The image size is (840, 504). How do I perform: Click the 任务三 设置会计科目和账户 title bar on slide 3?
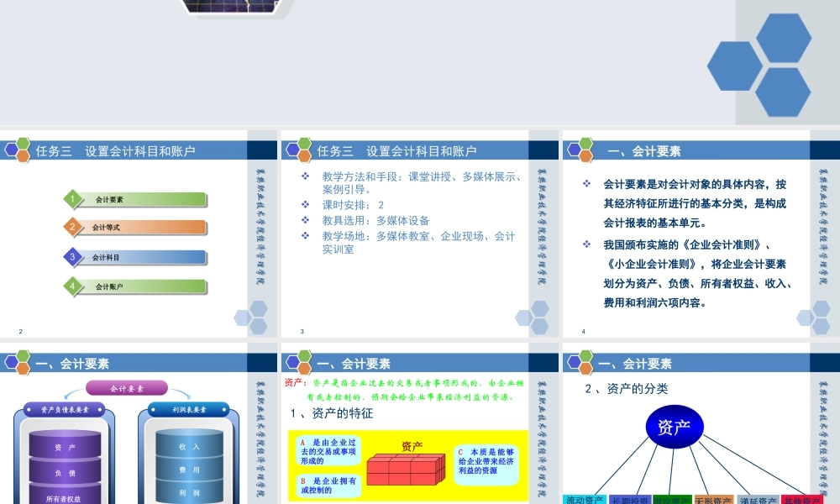click(395, 150)
